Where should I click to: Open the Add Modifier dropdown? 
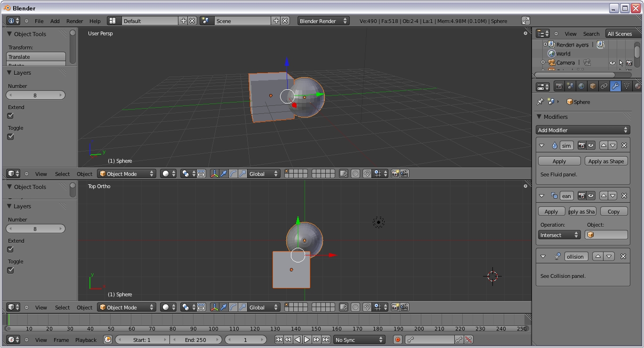click(583, 130)
